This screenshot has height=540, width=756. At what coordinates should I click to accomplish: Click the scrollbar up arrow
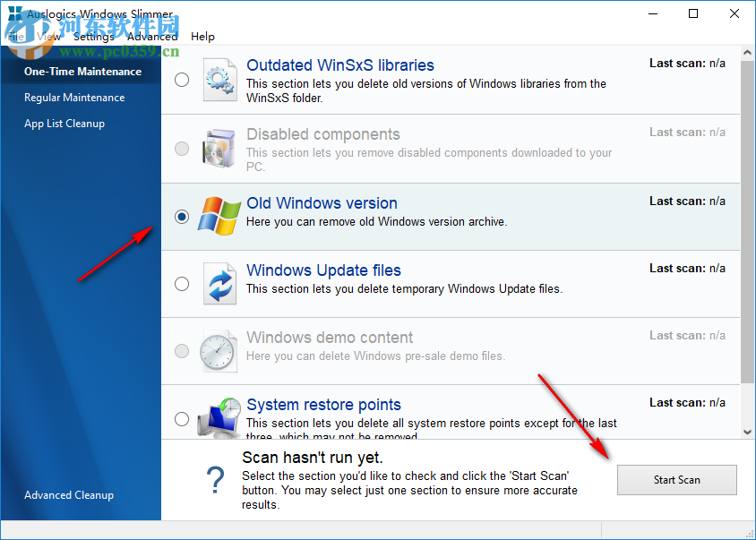tap(747, 52)
